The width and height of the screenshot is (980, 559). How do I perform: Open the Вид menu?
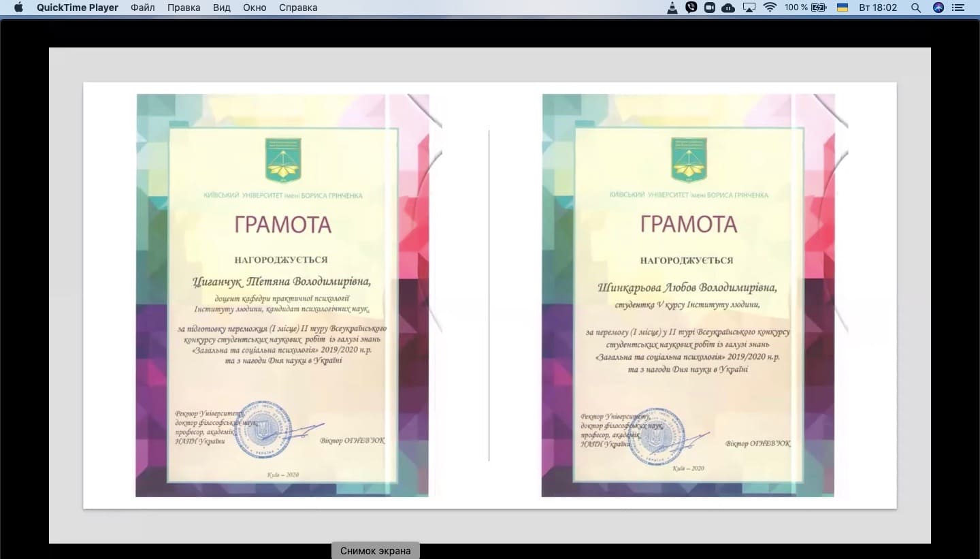[221, 7]
